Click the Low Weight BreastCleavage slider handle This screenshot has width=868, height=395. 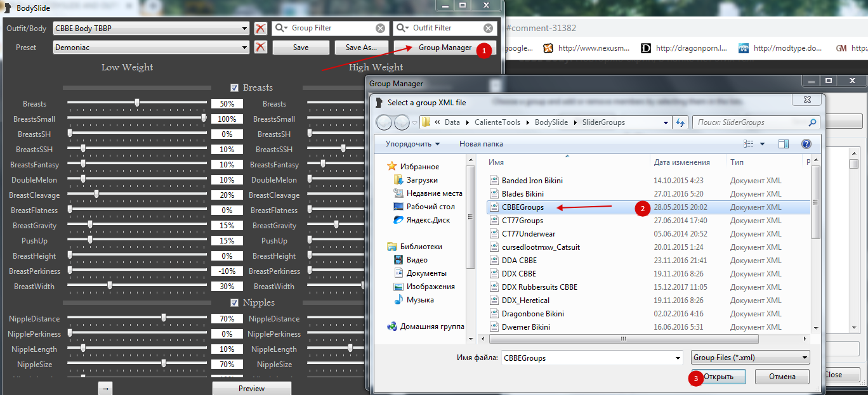click(x=96, y=194)
